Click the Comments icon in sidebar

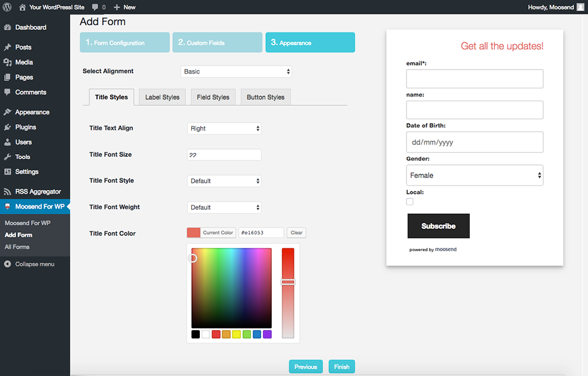[7, 92]
